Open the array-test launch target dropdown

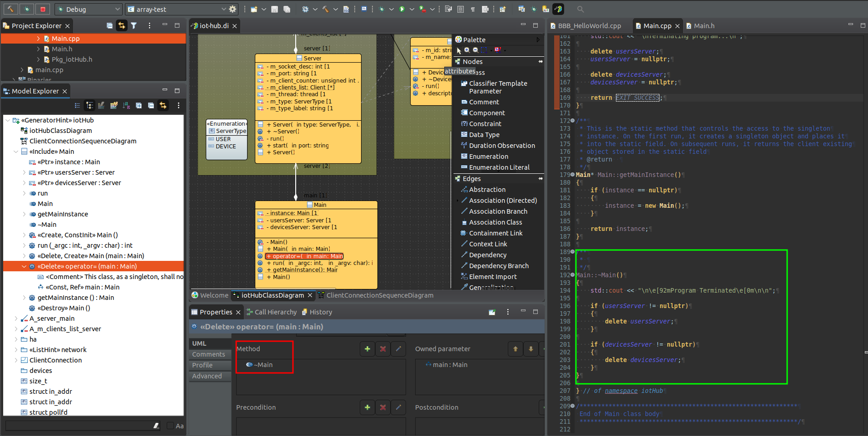[223, 9]
